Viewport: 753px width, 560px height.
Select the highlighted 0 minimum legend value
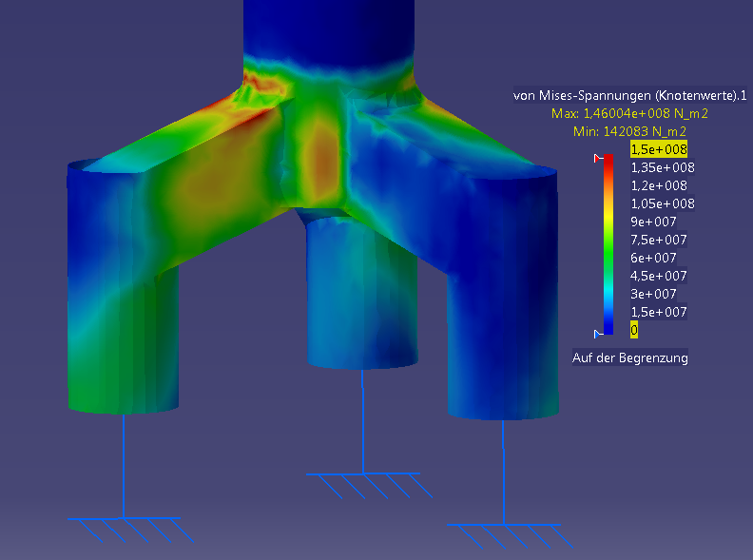[x=634, y=330]
